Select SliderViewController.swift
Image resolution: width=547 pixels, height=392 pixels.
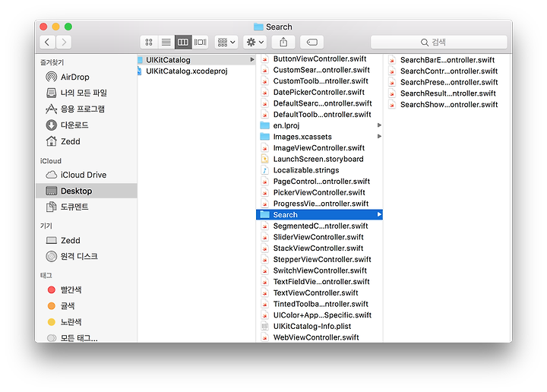click(319, 237)
